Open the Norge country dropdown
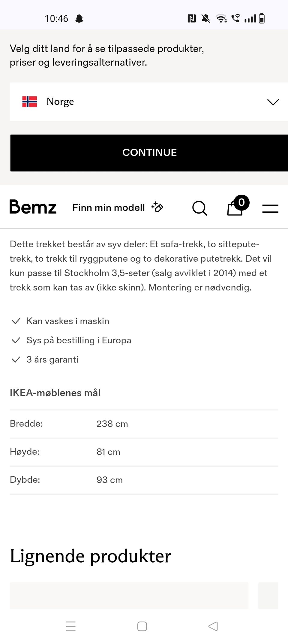The image size is (288, 644). coord(149,102)
